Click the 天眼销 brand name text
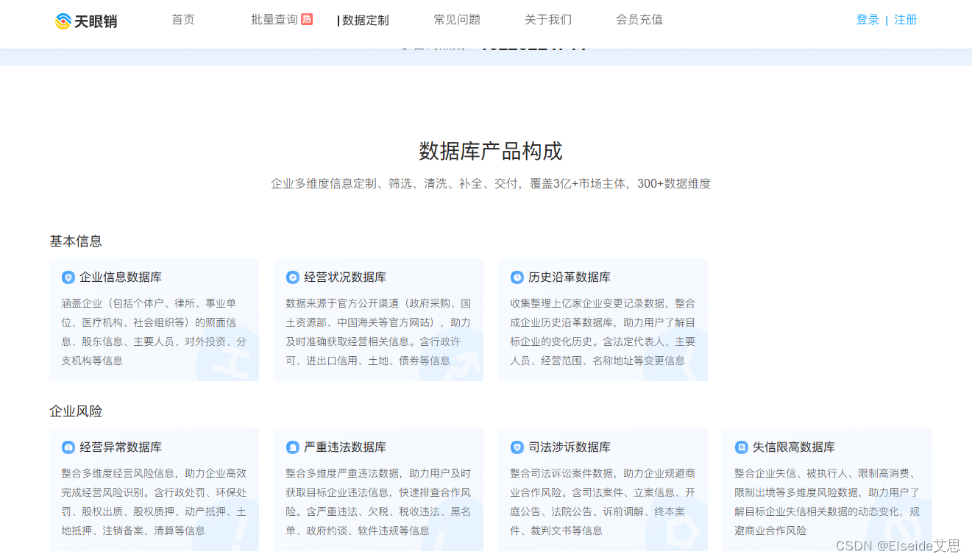 coord(96,21)
